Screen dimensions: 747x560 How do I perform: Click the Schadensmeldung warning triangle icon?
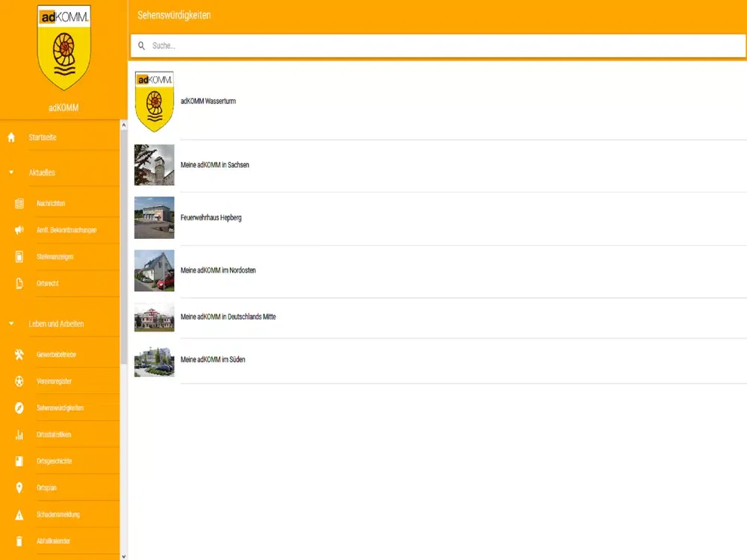(x=19, y=514)
